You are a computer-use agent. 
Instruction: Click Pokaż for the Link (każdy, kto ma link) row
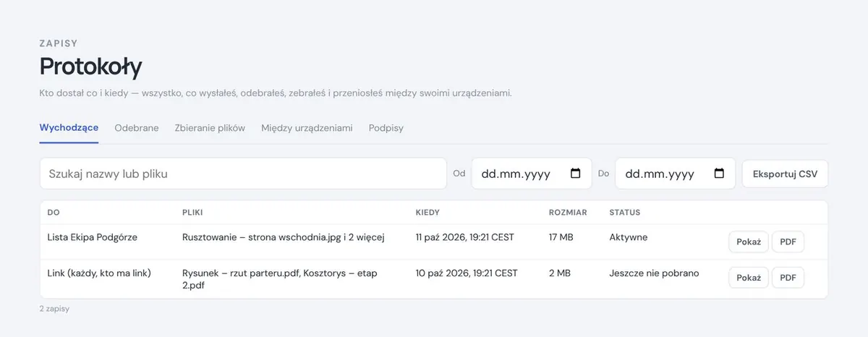[x=749, y=278]
